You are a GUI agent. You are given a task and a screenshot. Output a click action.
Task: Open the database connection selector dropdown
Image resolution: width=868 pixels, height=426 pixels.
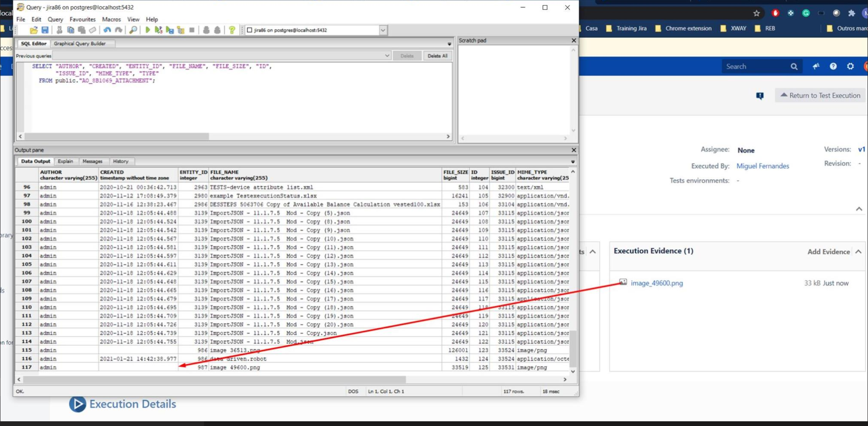381,30
